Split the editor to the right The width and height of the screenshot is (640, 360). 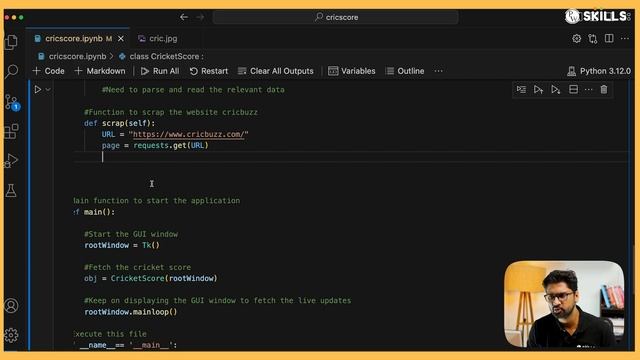(609, 38)
